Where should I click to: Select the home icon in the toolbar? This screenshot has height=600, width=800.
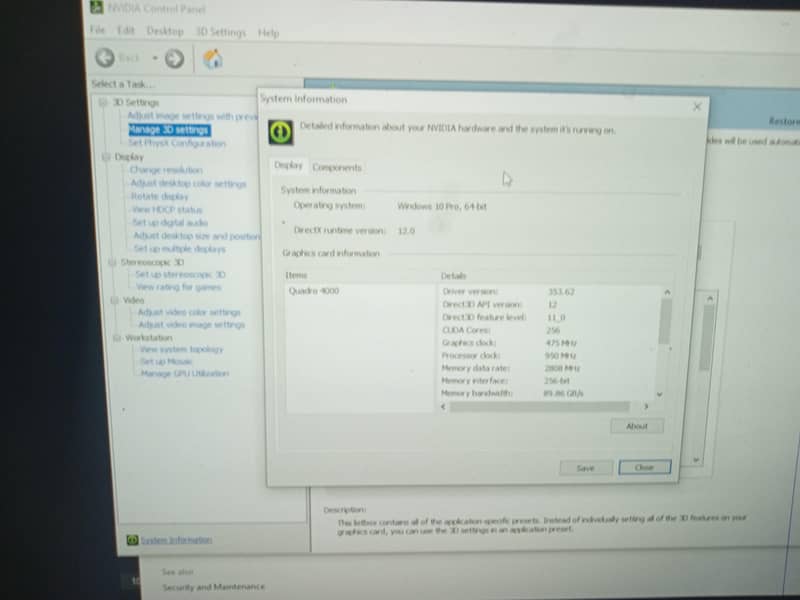point(212,58)
